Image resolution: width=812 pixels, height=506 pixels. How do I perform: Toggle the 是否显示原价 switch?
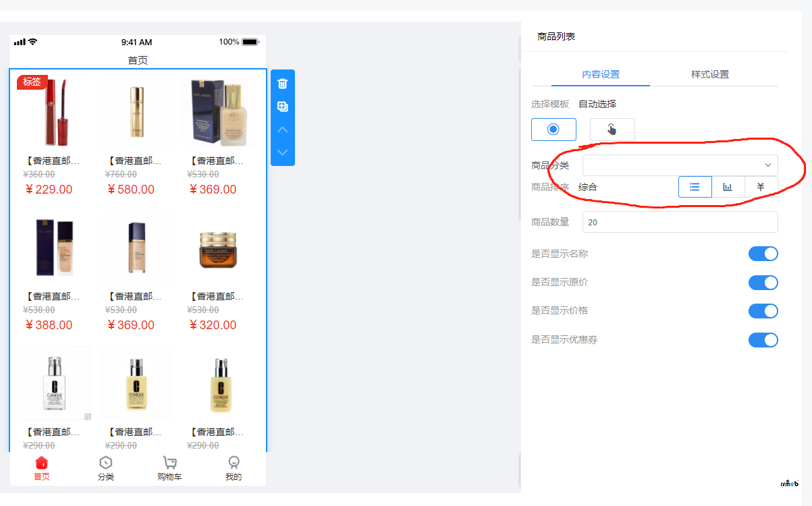pos(763,283)
